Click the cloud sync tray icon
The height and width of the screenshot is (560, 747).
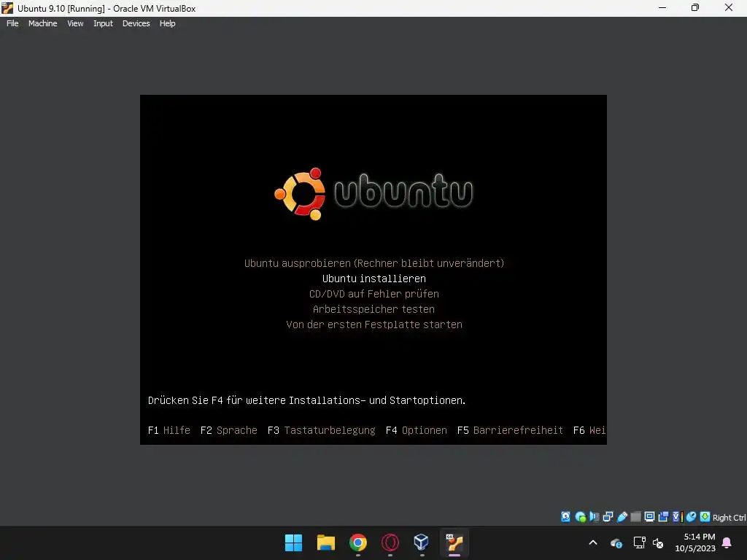click(616, 542)
